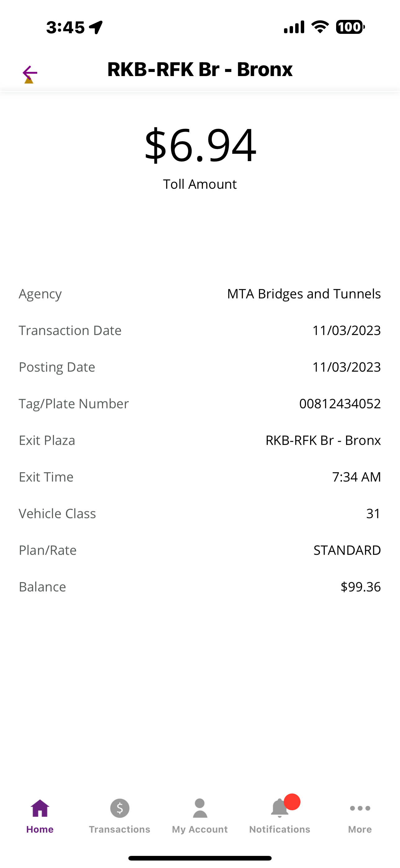Tap the Wi-Fi status icon

point(320,27)
